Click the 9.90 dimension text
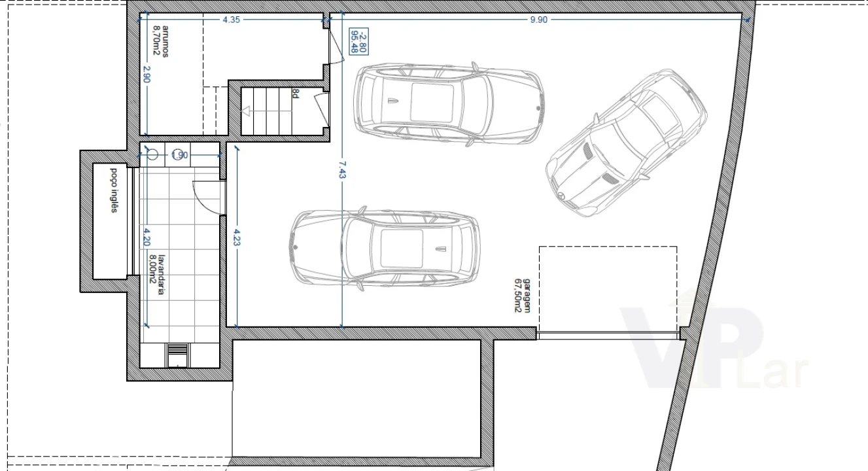The width and height of the screenshot is (868, 471). point(538,20)
